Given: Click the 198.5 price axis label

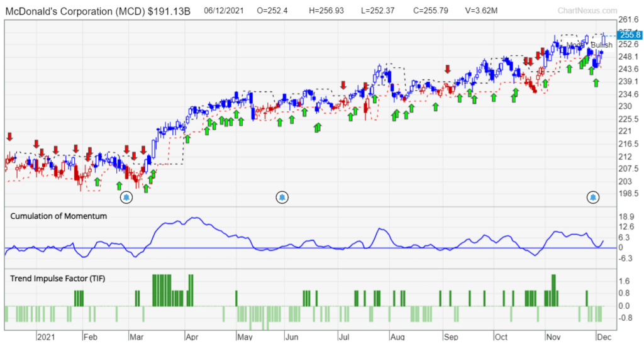Looking at the screenshot, I should (x=628, y=193).
